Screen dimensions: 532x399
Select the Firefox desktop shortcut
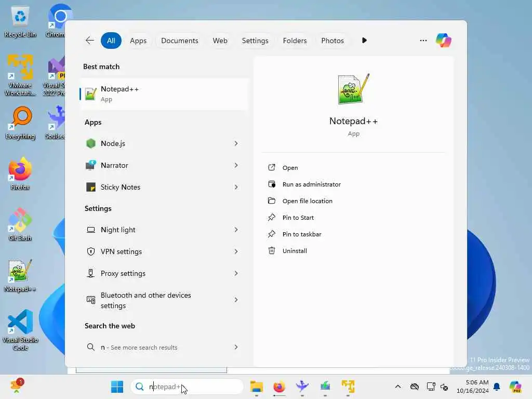[x=20, y=174]
